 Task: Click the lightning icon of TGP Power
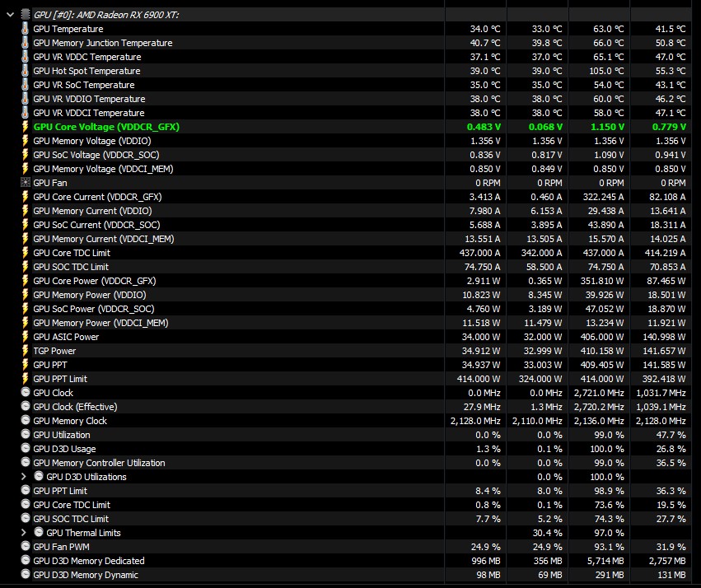coord(25,351)
